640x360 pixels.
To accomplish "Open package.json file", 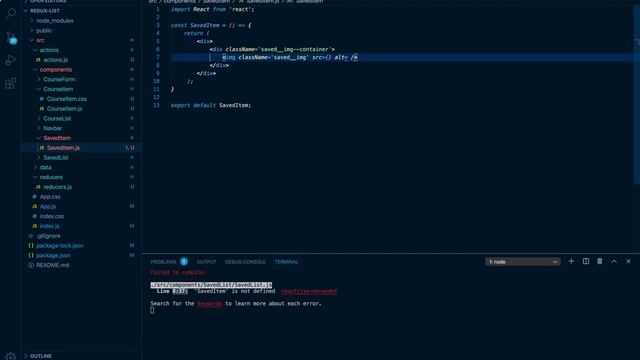I will coord(53,256).
